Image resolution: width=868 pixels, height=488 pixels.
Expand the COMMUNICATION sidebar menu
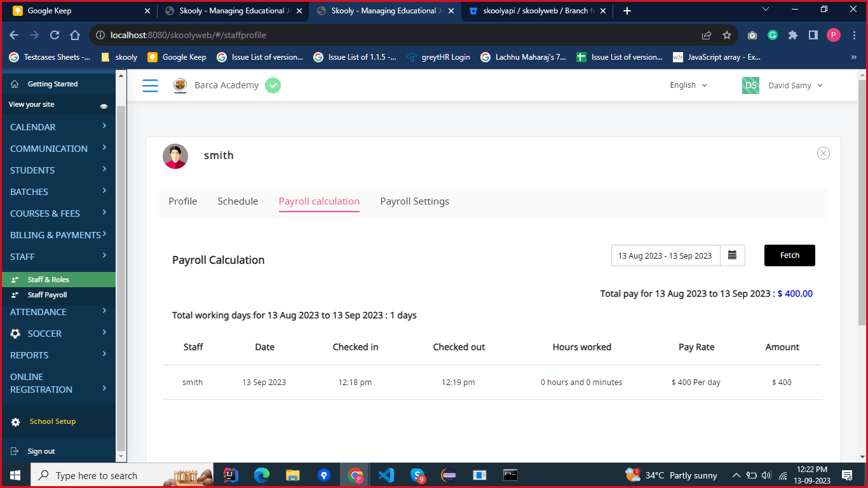pos(58,149)
